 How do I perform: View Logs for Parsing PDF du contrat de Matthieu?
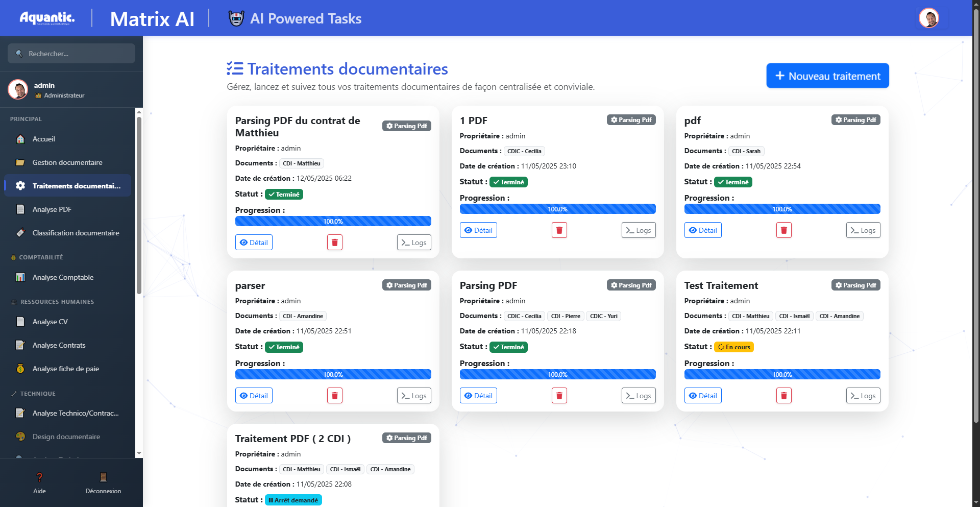click(x=414, y=243)
